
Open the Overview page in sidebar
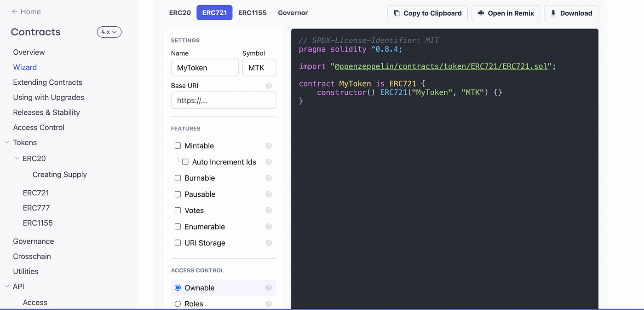[x=29, y=52]
